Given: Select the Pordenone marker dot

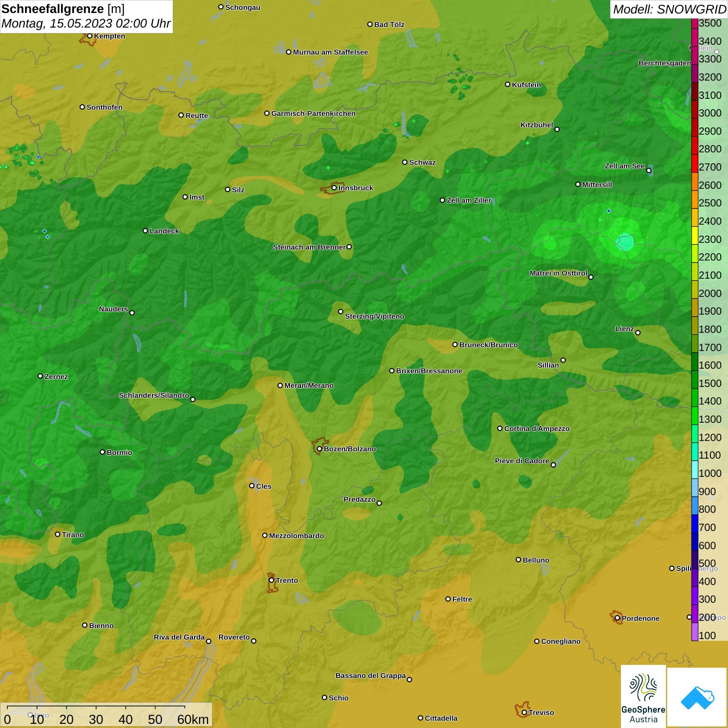Looking at the screenshot, I should click(617, 618).
